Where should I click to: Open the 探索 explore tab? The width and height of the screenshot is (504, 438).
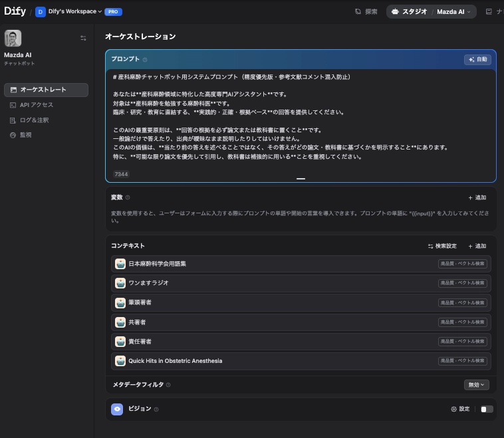(366, 11)
